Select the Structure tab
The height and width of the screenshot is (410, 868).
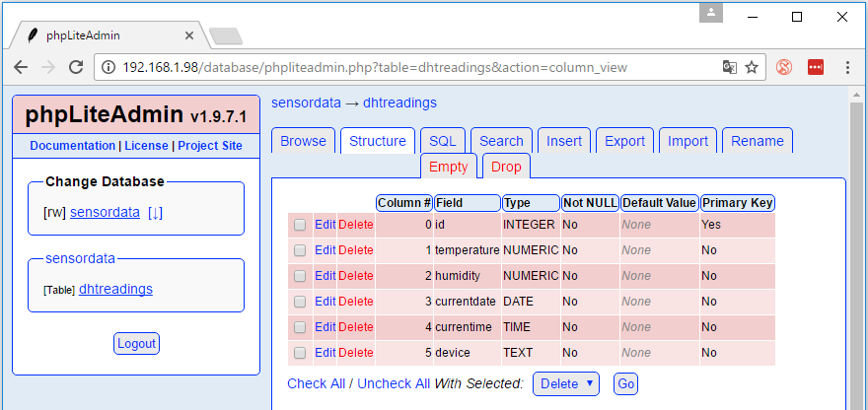(x=378, y=141)
